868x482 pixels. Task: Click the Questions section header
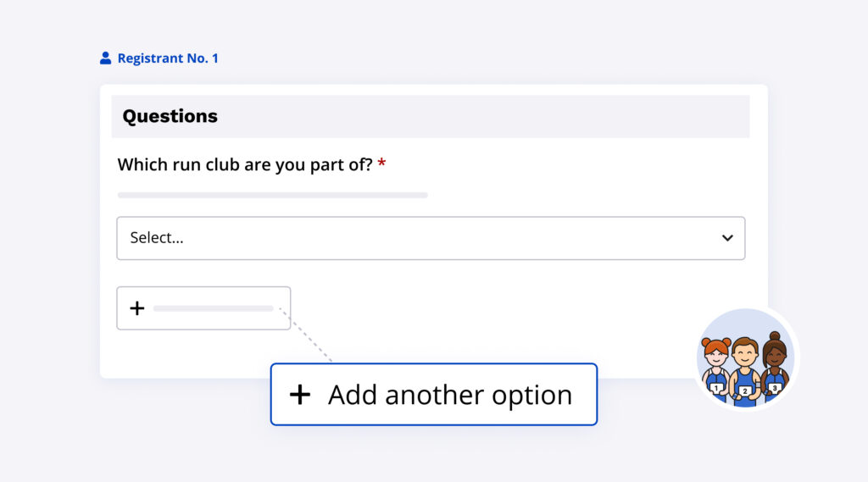pyautogui.click(x=170, y=117)
